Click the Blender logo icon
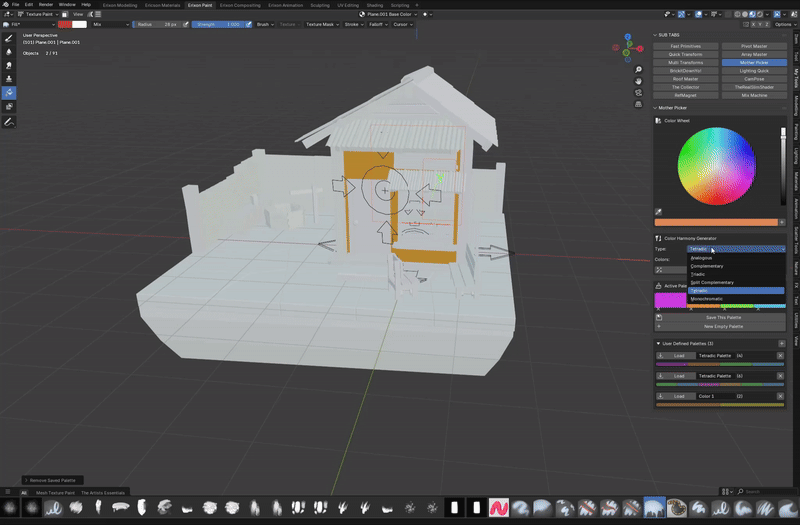 click(6, 5)
